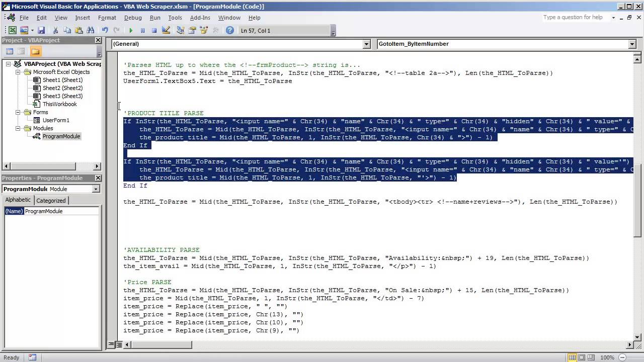Open the Window menu

tap(229, 18)
